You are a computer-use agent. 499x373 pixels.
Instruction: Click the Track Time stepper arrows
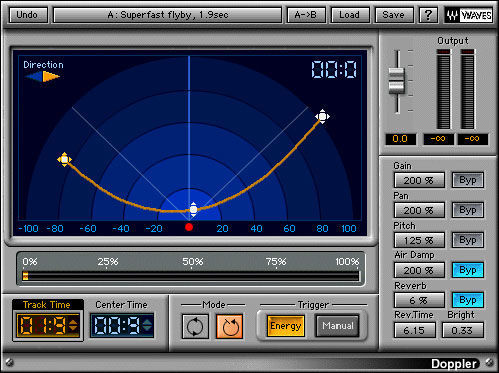(x=73, y=325)
